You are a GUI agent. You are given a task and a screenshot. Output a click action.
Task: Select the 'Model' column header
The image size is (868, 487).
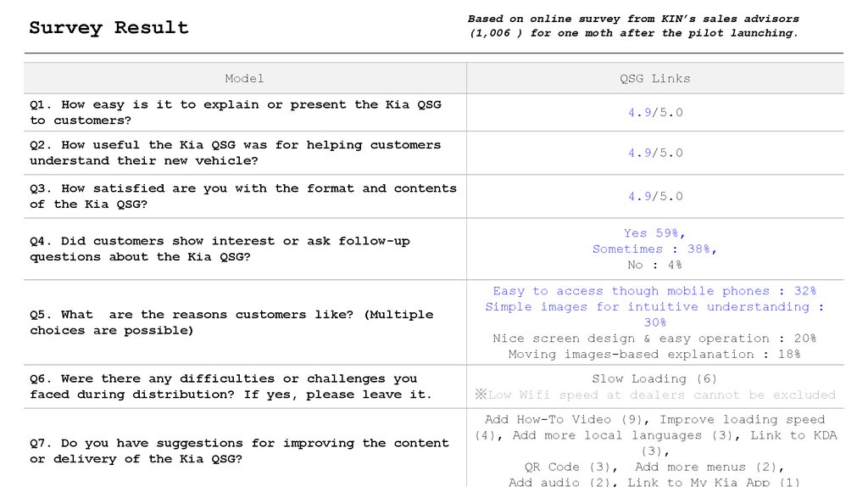coord(244,79)
